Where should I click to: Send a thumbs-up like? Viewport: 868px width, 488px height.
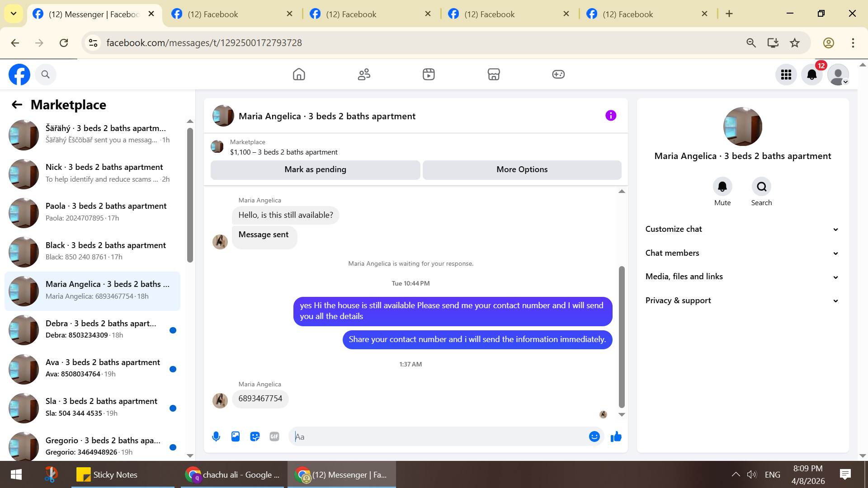[x=616, y=436]
